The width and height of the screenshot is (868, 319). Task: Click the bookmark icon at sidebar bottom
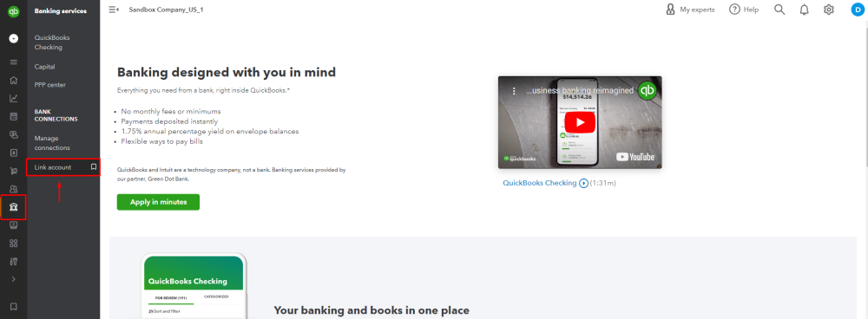coord(14,306)
